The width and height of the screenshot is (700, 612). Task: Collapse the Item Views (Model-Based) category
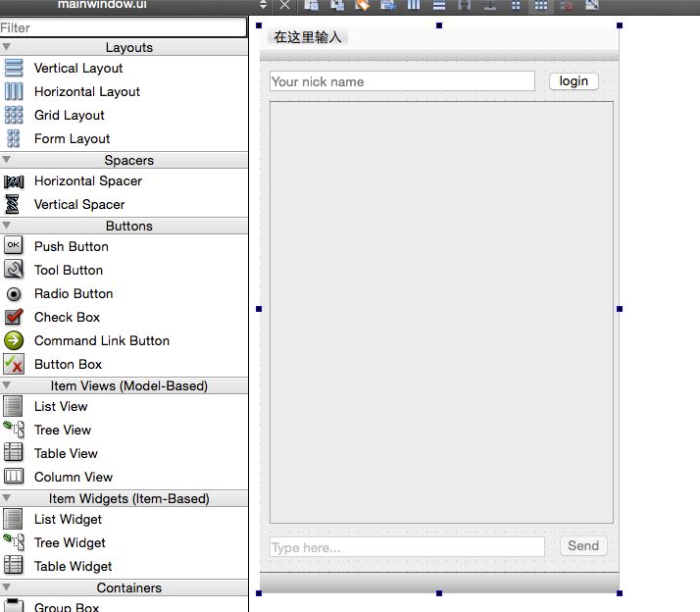[x=6, y=384]
